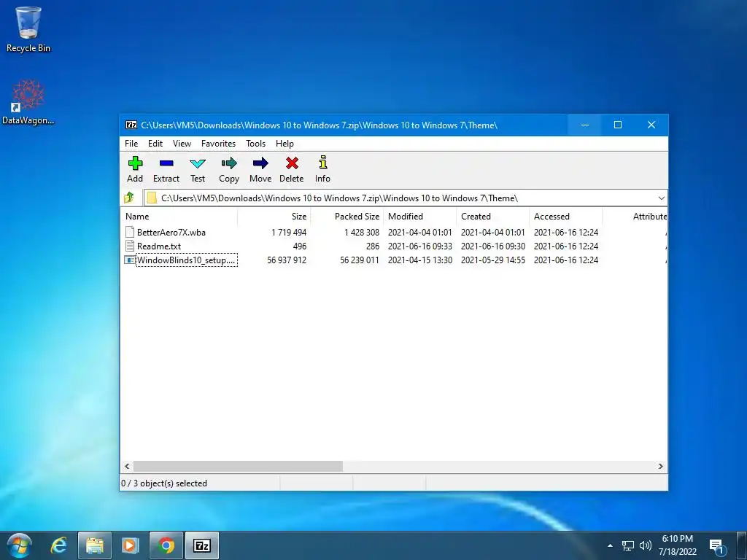The width and height of the screenshot is (747, 560).
Task: Open the Tools menu
Action: pos(256,144)
